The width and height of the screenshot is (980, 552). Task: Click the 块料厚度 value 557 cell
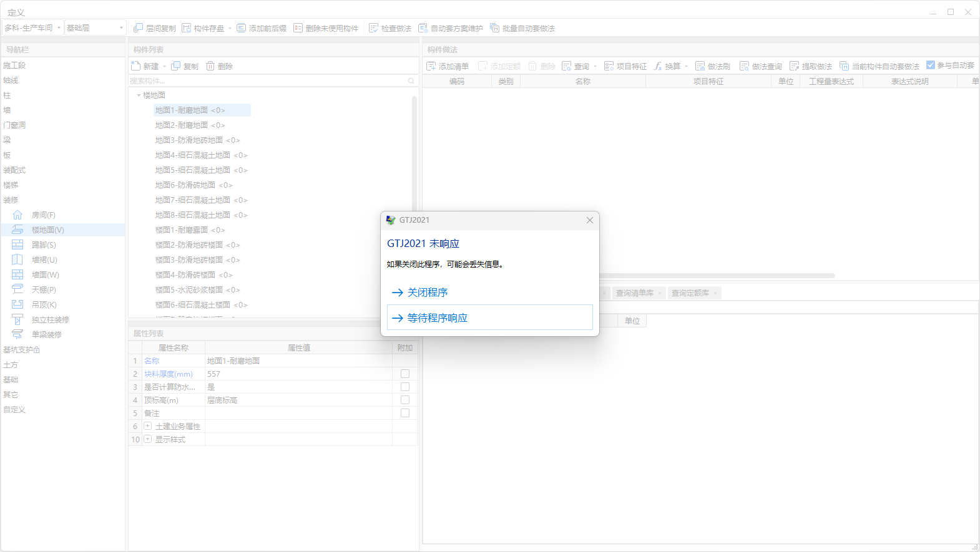298,374
